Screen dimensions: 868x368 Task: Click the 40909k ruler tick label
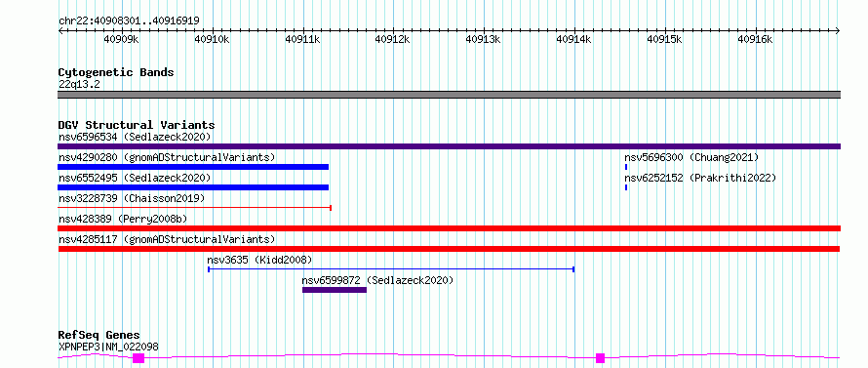121,39
